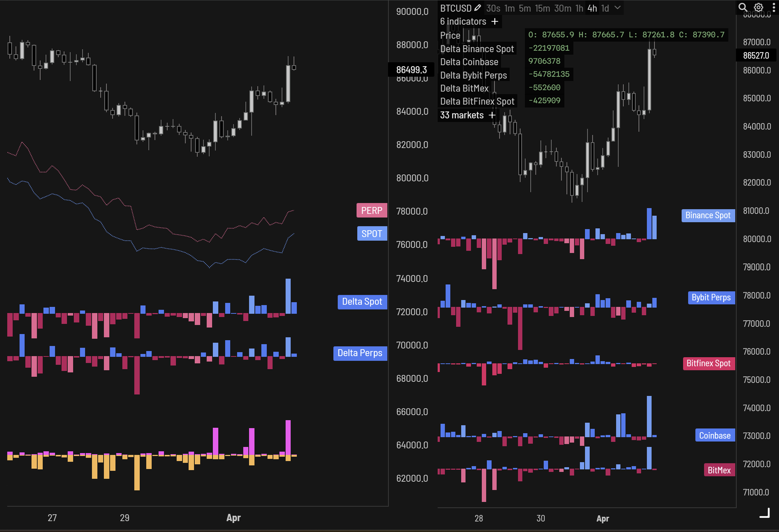Click the 86527.0 current price marker
The height and width of the screenshot is (532, 779).
(756, 55)
